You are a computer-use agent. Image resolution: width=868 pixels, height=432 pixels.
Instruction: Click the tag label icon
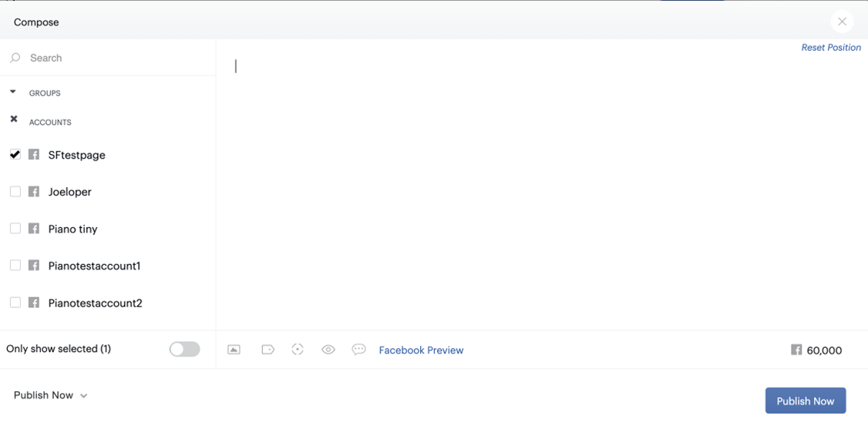pyautogui.click(x=268, y=350)
